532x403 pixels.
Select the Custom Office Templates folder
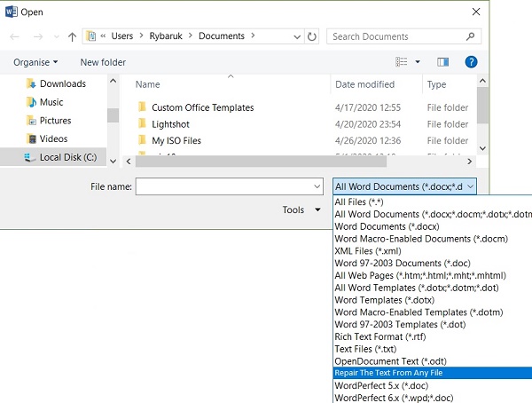(x=202, y=107)
